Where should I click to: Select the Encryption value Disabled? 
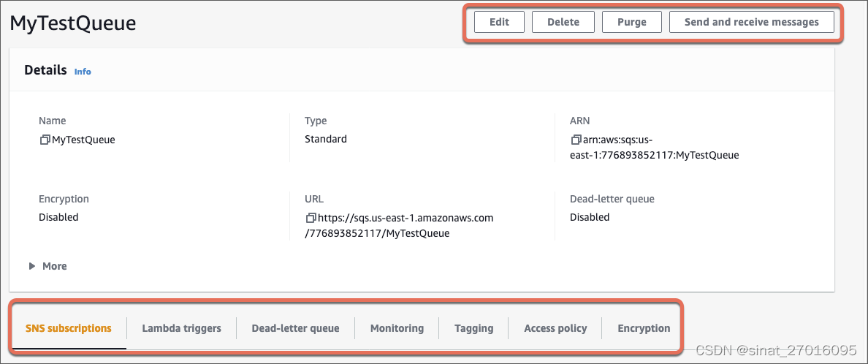(58, 217)
